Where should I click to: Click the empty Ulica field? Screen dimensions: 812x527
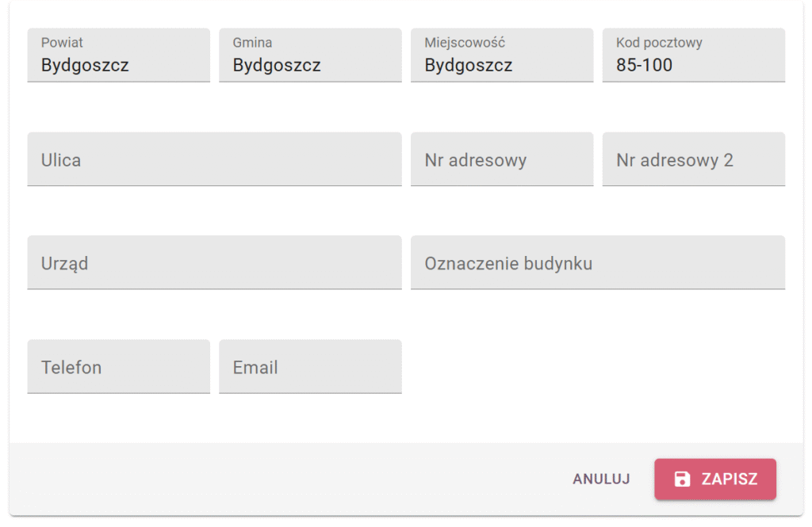point(214,159)
